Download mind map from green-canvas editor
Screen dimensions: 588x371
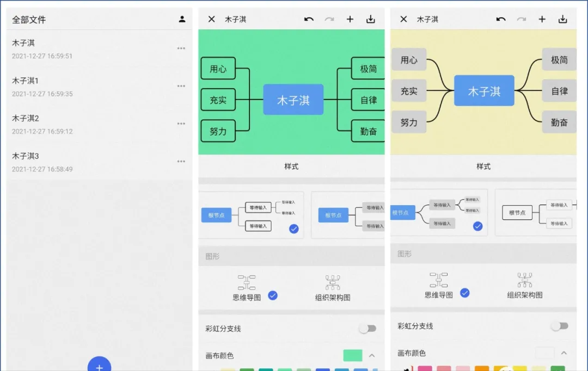[x=371, y=19]
